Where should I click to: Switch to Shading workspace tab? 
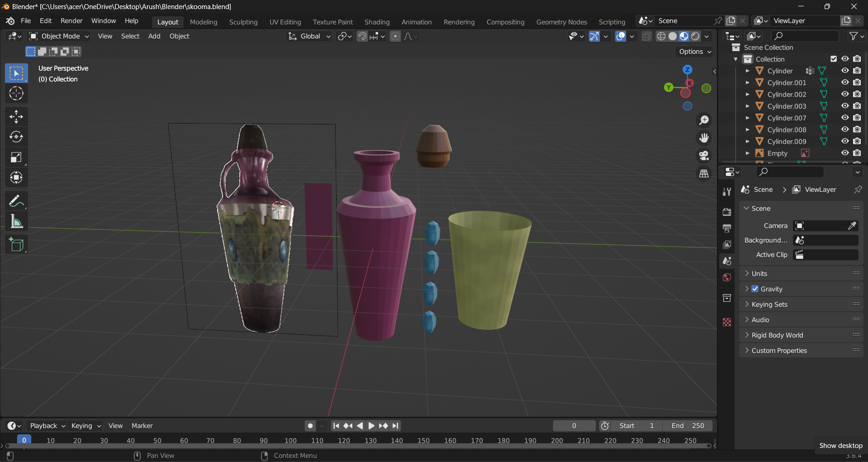pos(377,22)
